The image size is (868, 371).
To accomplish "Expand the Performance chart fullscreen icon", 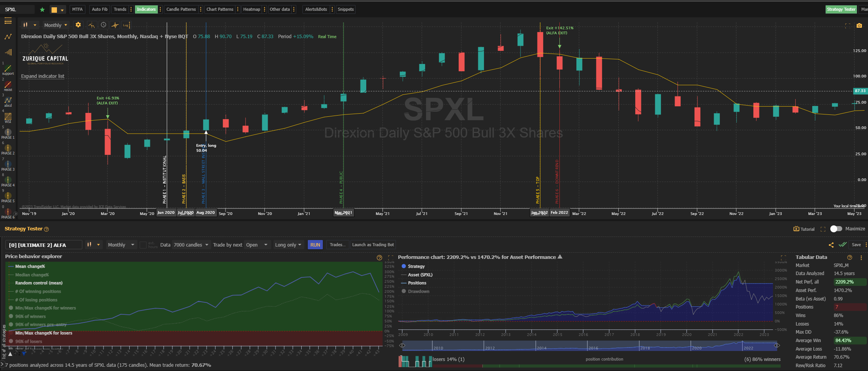I will [783, 257].
